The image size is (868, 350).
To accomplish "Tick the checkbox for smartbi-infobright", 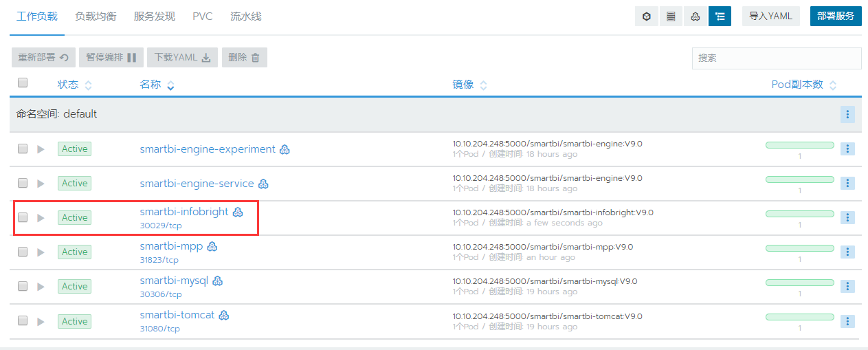I will coord(23,217).
